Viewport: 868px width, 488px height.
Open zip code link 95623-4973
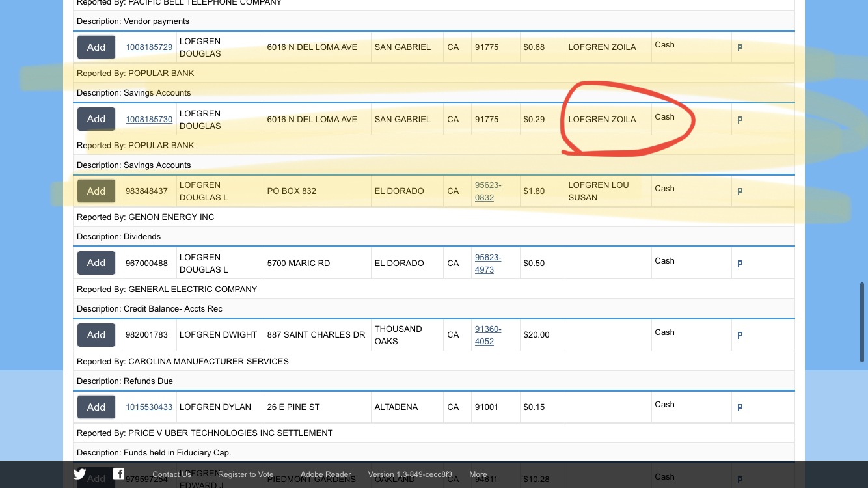(x=488, y=264)
